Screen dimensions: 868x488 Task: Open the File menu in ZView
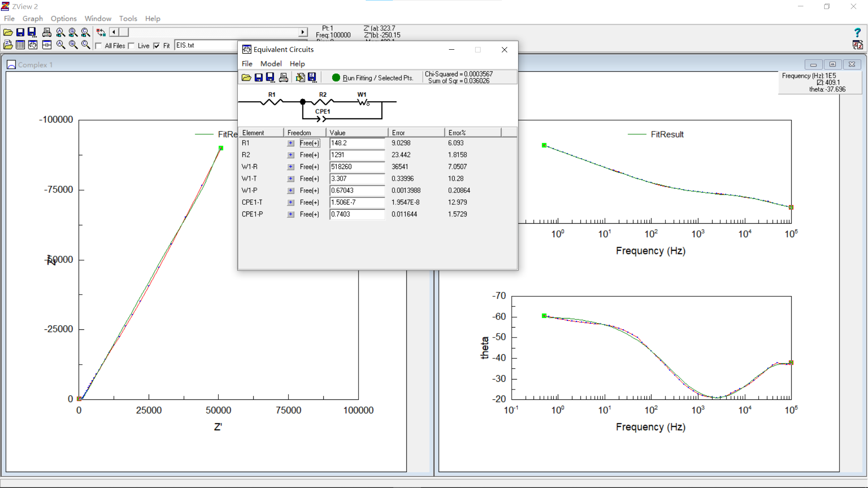(x=9, y=19)
